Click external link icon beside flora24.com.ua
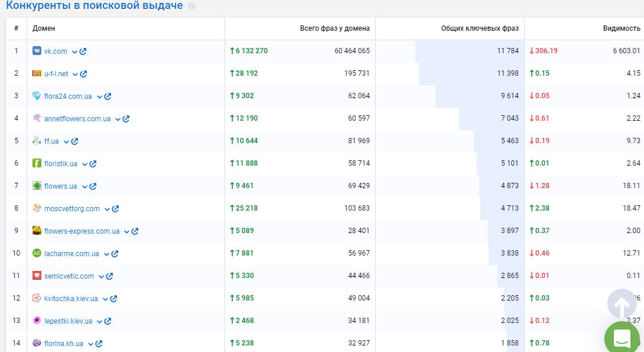Viewport: 644px width, 352px height. click(108, 96)
